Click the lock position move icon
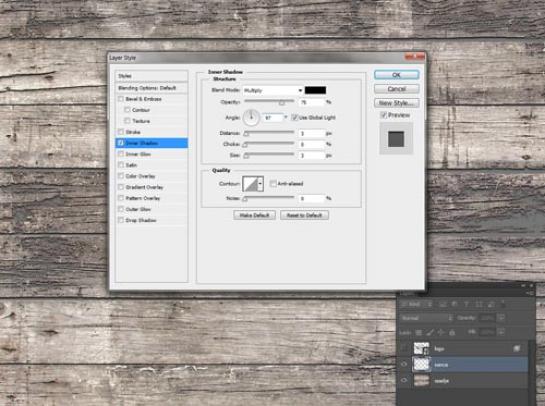545x406 pixels. [441, 333]
